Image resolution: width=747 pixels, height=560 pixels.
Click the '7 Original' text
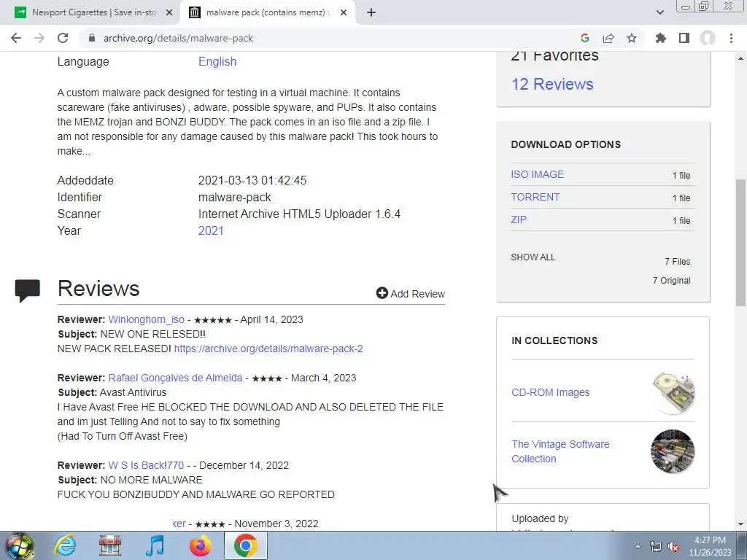click(671, 281)
